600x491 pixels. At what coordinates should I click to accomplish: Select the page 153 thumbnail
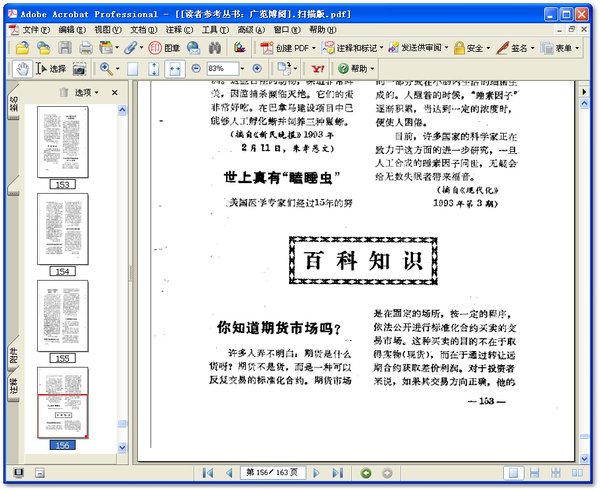[x=62, y=142]
